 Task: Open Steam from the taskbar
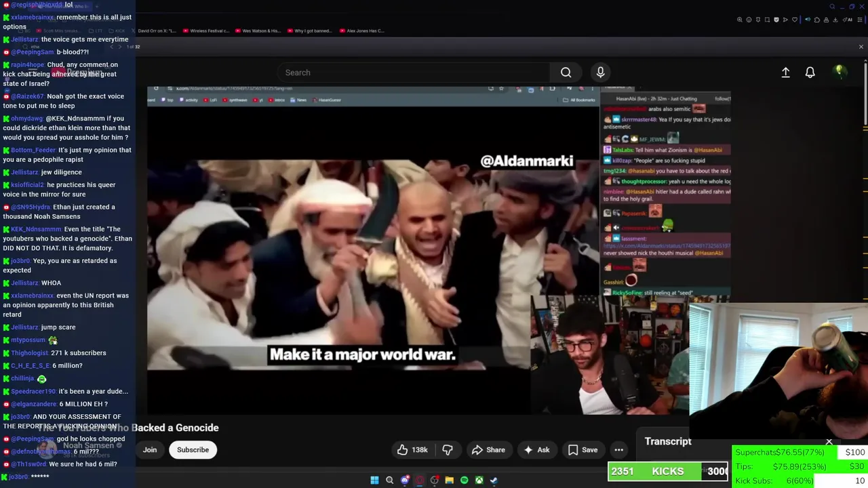(494, 481)
